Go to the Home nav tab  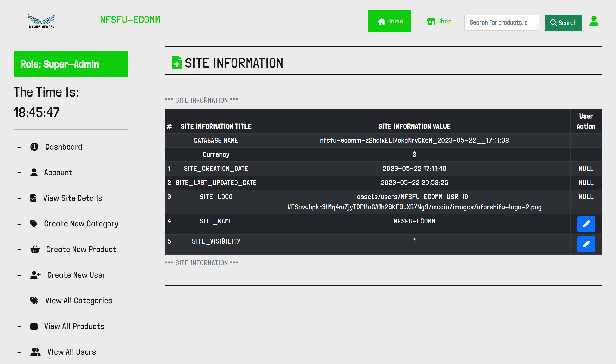389,21
